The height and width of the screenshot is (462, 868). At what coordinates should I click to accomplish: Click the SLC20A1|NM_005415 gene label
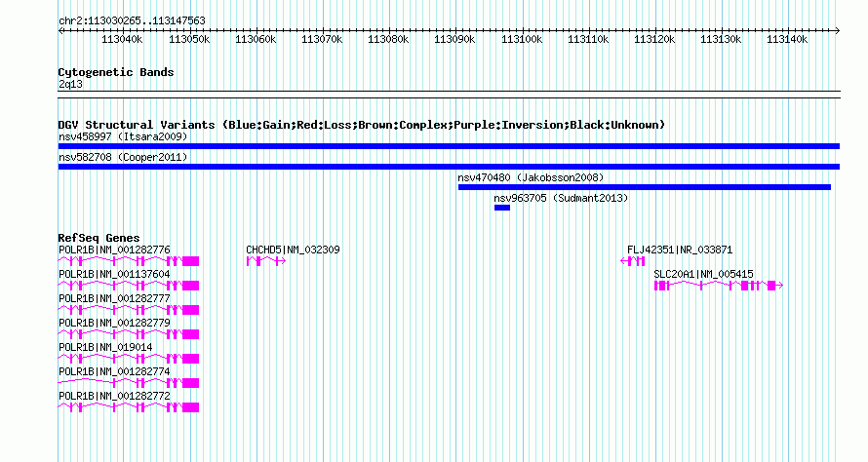click(x=703, y=274)
